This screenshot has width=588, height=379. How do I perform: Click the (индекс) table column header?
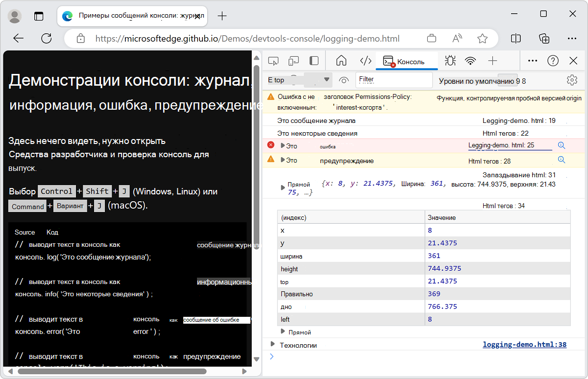coord(351,217)
